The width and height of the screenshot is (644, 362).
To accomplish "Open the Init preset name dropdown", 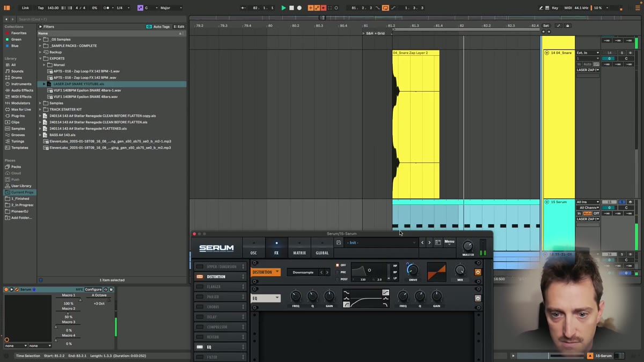I will pos(381,243).
